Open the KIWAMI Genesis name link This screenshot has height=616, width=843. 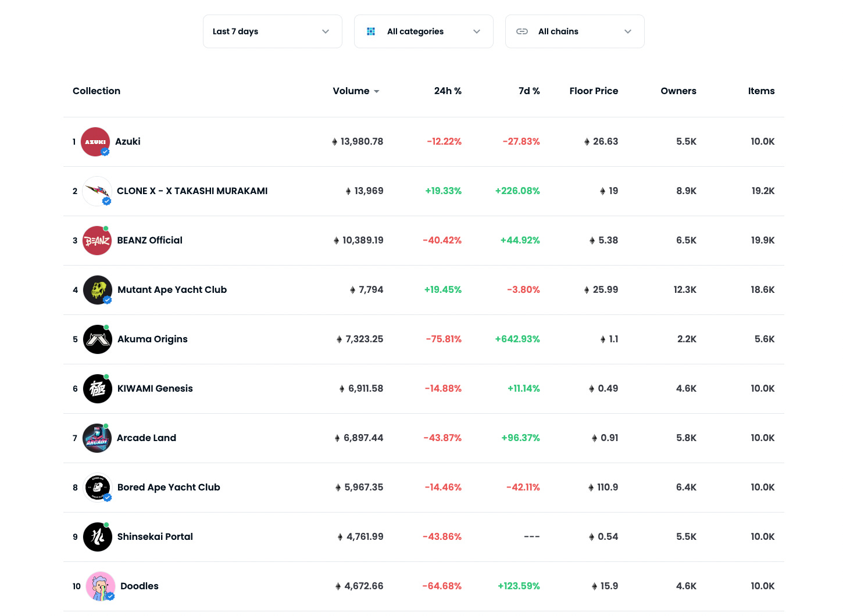click(155, 389)
